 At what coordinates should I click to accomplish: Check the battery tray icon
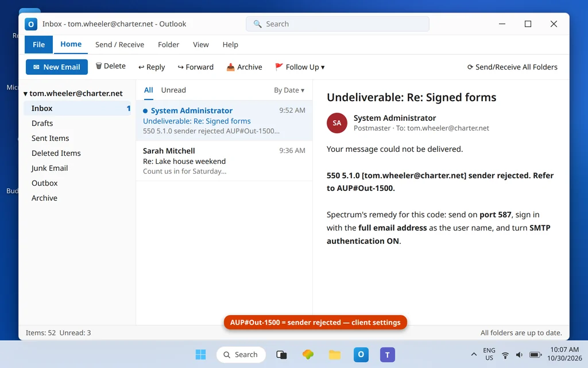point(535,354)
